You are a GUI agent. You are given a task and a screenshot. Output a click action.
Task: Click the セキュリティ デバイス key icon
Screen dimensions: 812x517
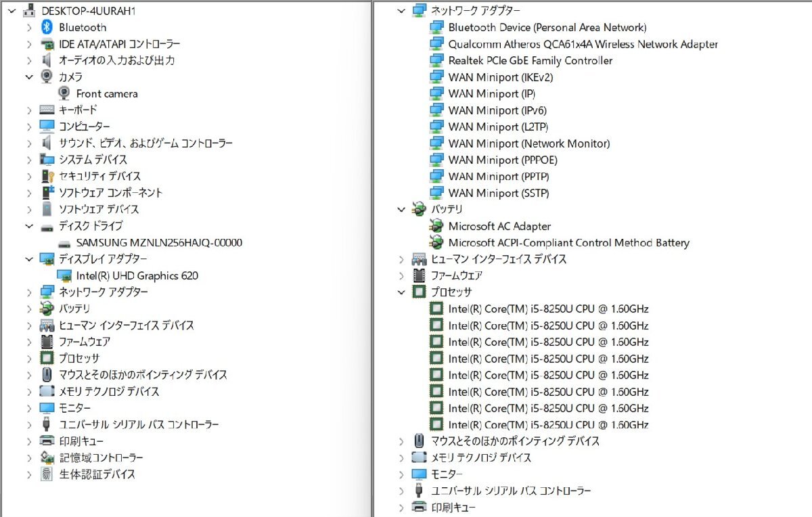(x=47, y=176)
